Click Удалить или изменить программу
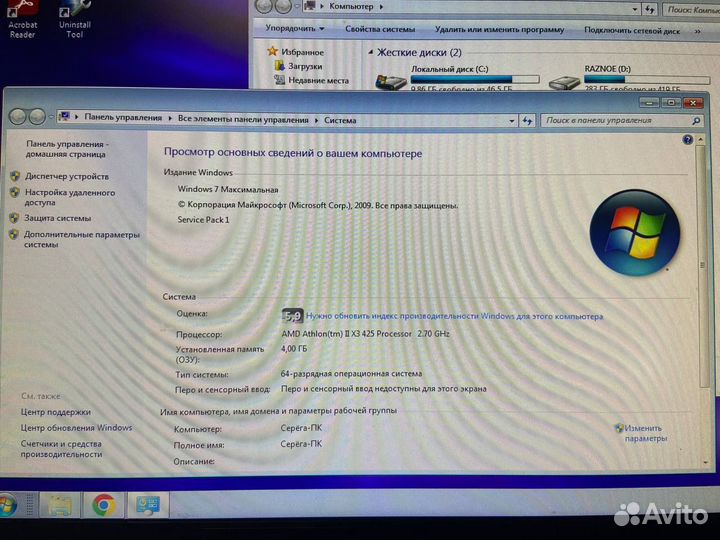 499,30
